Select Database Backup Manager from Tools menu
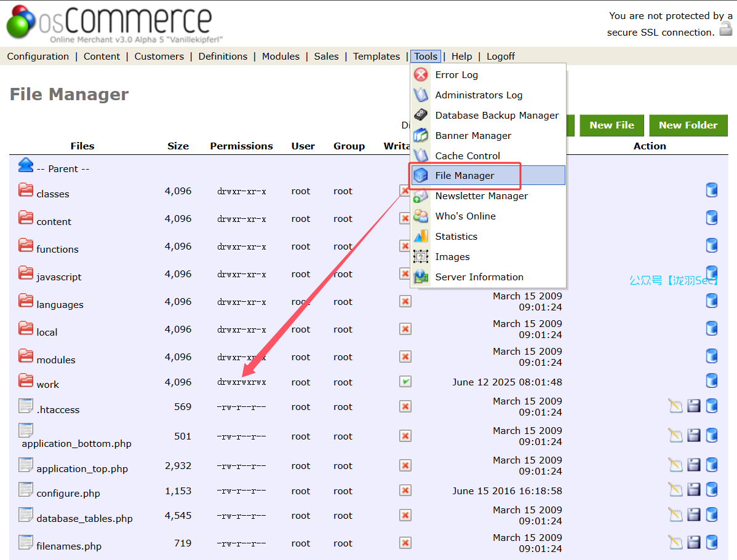737x560 pixels. click(496, 116)
